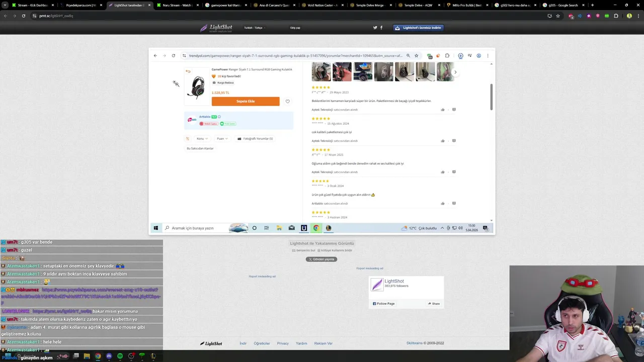Click the heart favorite icon beside Sepete Ekle
This screenshot has height=362, width=644.
coord(287,101)
